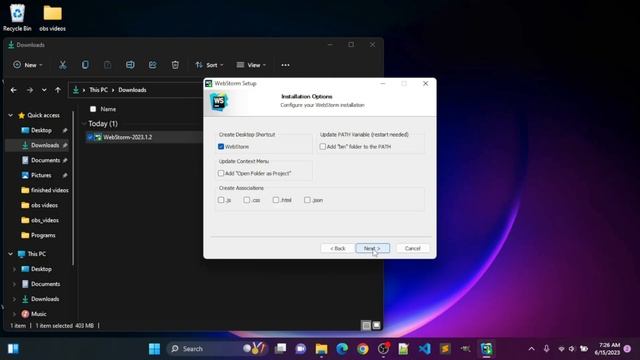
Task: Click the volume icon in system tray
Action: (572, 349)
